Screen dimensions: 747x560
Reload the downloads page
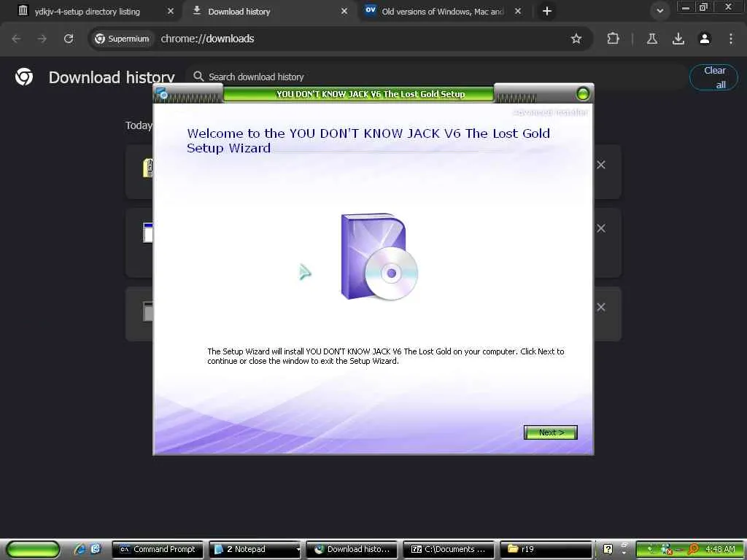coord(69,39)
